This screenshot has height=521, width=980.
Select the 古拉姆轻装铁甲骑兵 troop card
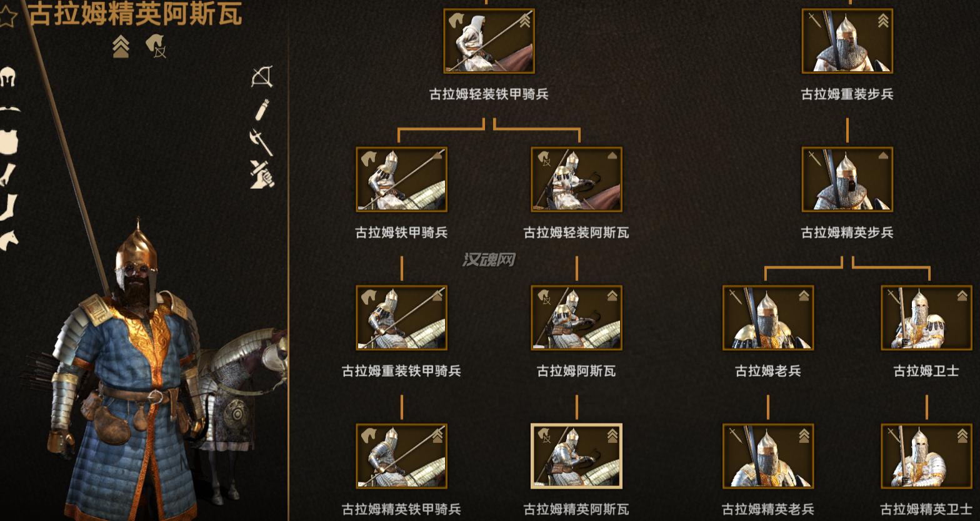tap(489, 41)
